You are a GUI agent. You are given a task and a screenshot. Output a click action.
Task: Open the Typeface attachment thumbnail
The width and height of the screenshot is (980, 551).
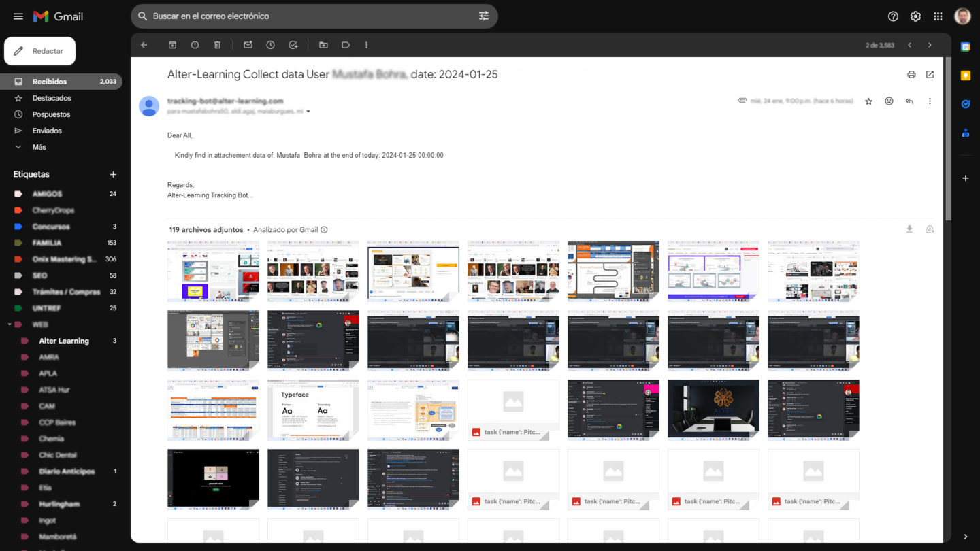coord(313,410)
